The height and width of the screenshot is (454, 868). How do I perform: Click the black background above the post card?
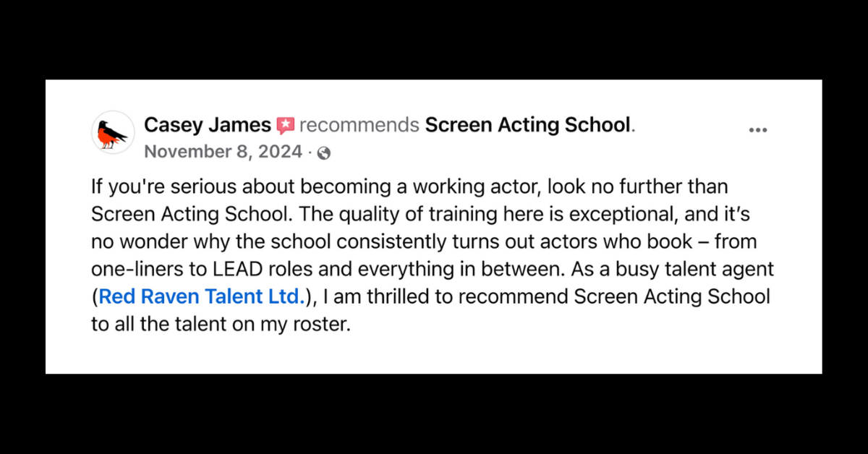(x=434, y=40)
